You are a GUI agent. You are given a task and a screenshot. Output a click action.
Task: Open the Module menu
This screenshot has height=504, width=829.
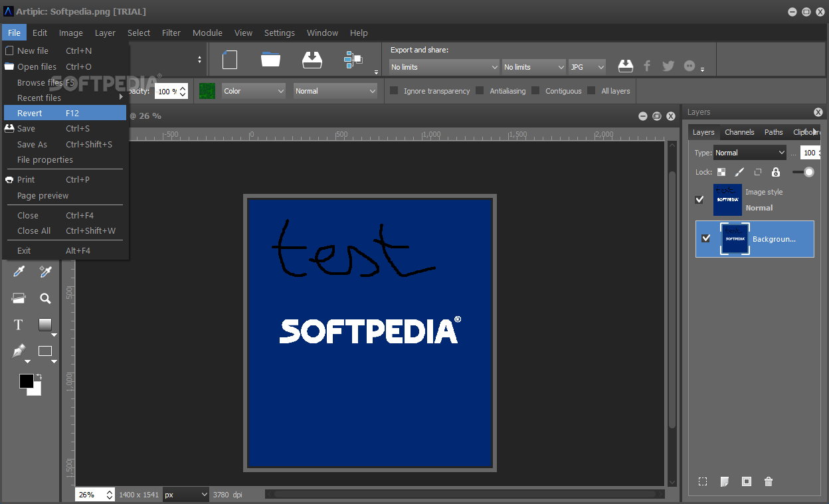pyautogui.click(x=207, y=33)
